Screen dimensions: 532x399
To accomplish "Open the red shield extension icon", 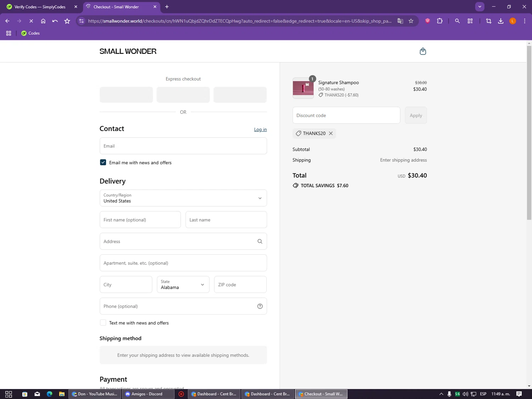I will 428,21.
